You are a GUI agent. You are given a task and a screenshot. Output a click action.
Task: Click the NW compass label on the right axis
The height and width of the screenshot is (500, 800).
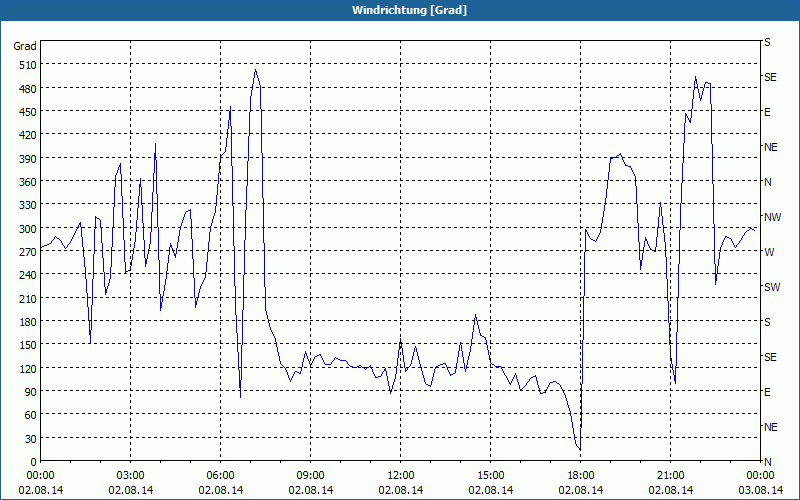pyautogui.click(x=772, y=217)
